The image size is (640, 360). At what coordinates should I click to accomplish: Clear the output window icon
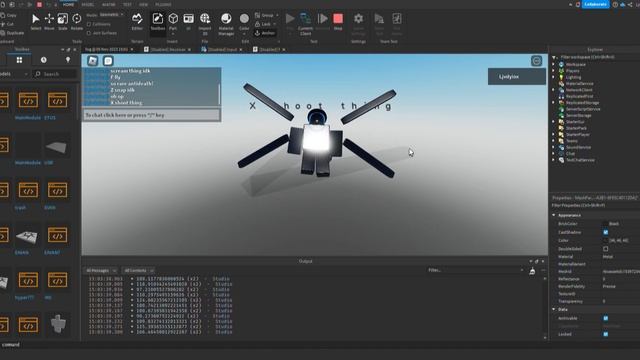[x=532, y=271]
